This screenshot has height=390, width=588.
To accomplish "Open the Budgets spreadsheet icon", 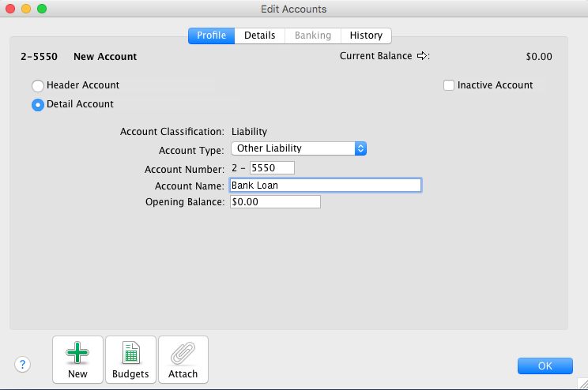I will pos(130,353).
